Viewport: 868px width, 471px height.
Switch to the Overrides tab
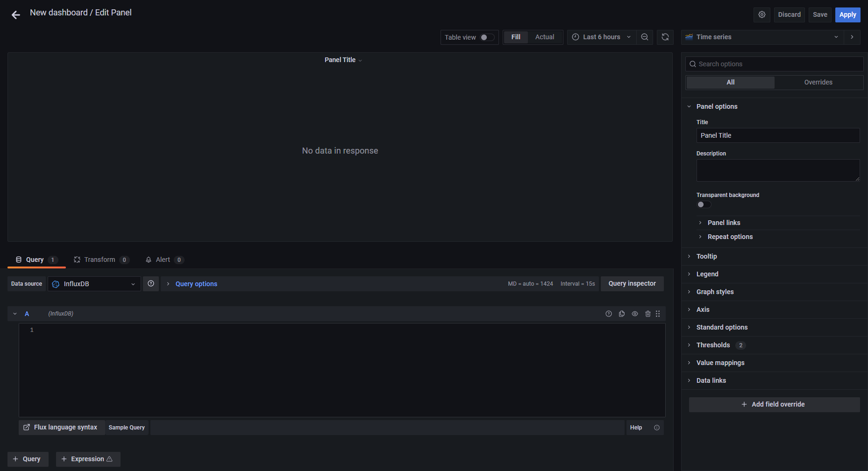click(818, 82)
